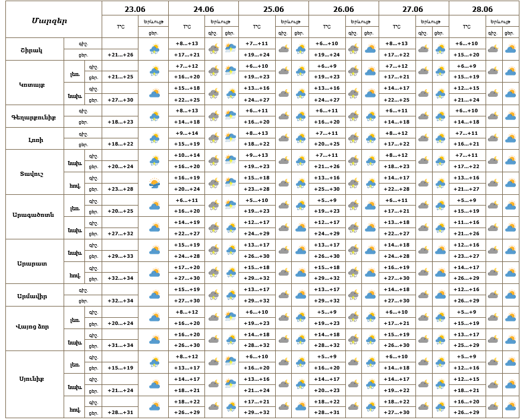Click the Շիրակ night cloud icon for 25.06
The height and width of the screenshot is (420, 523).
click(x=283, y=49)
